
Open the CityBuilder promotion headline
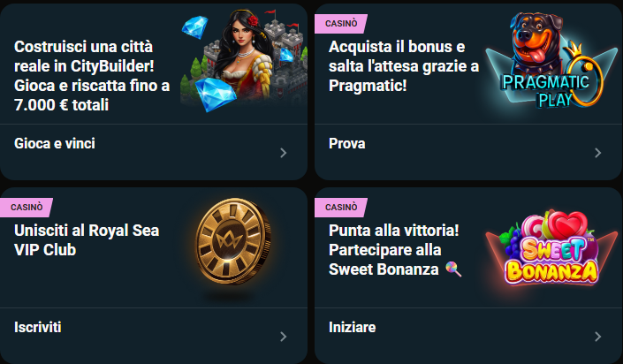click(x=87, y=76)
